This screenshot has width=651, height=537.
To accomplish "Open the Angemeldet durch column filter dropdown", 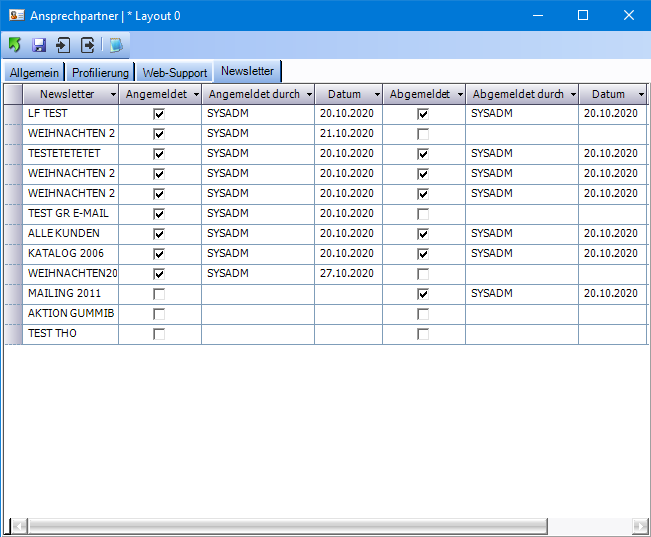I will pos(309,94).
